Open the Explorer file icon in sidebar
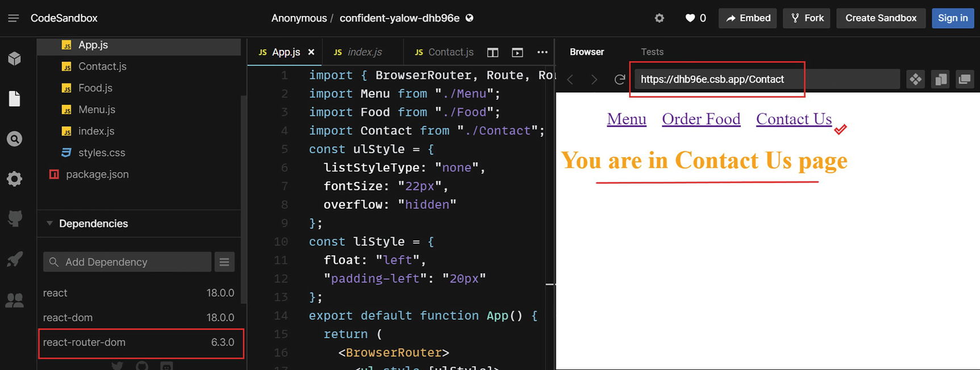The height and width of the screenshot is (370, 980). pyautogui.click(x=15, y=99)
